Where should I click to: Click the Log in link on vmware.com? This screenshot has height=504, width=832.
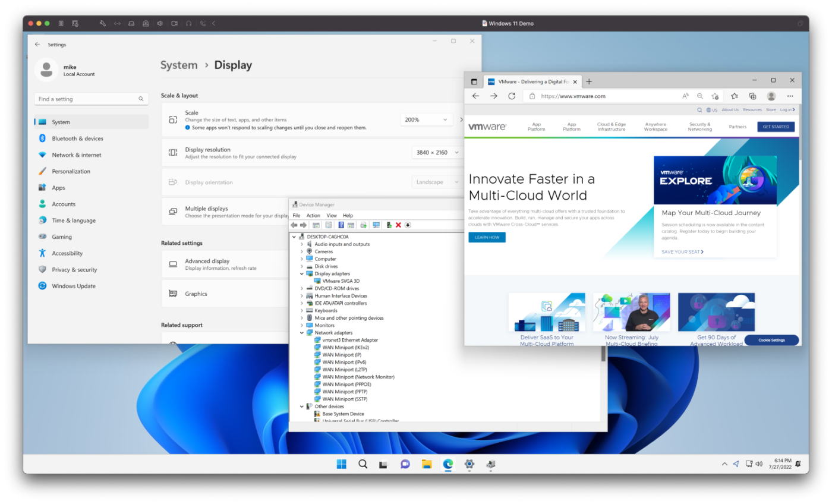[x=786, y=109]
